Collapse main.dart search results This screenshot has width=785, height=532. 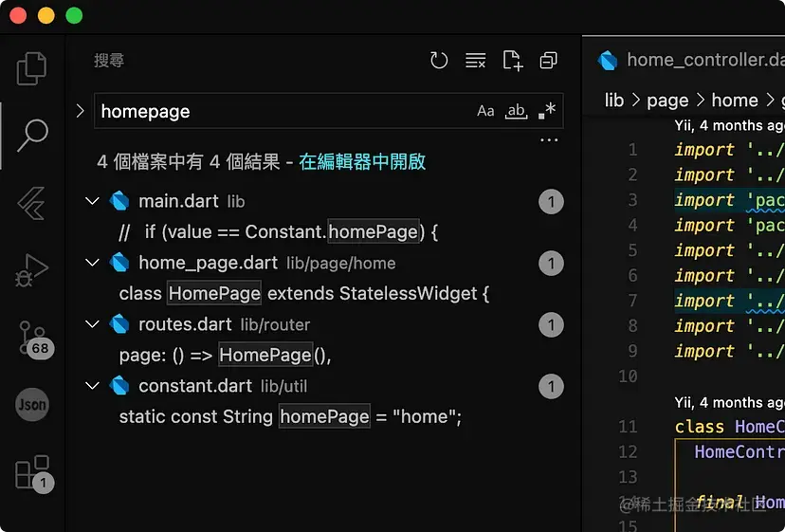coord(92,201)
